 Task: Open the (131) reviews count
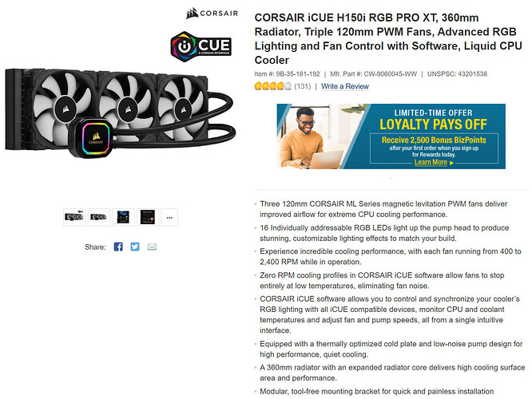(302, 86)
